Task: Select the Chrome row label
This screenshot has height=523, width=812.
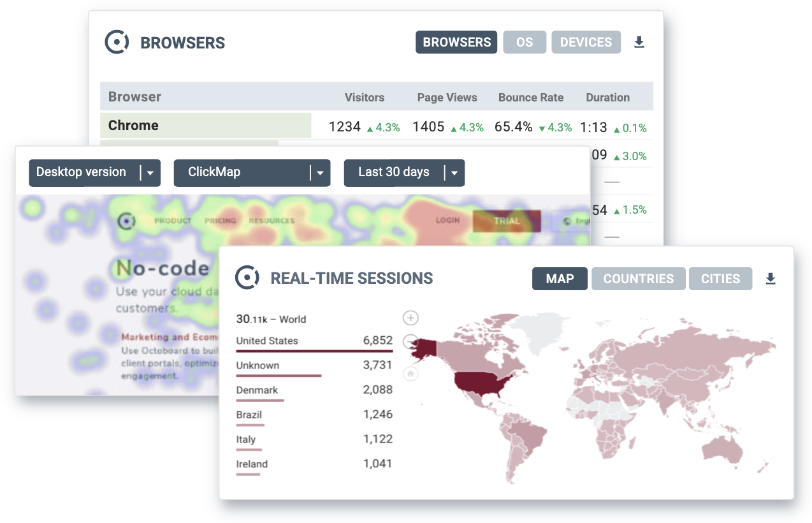Action: tap(133, 126)
